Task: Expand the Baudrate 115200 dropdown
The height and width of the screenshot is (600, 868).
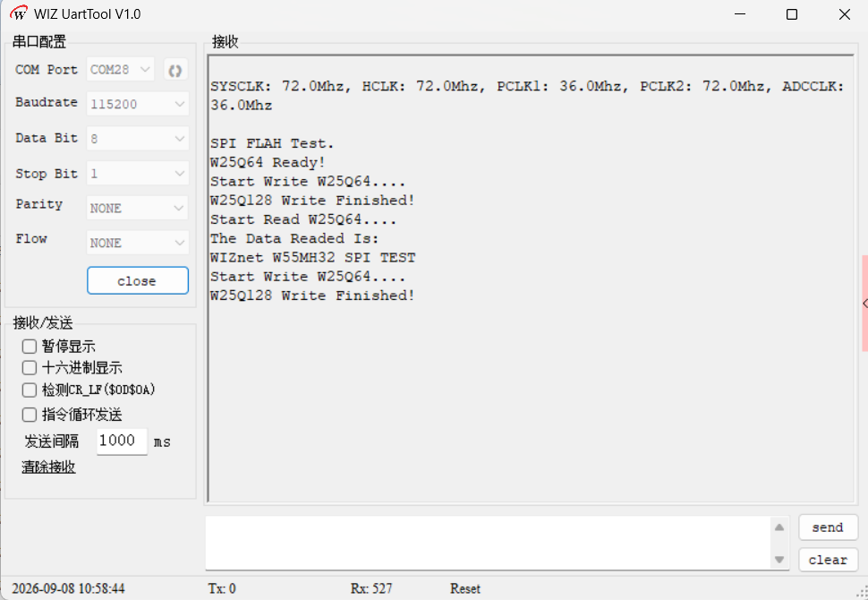Action: [138, 104]
